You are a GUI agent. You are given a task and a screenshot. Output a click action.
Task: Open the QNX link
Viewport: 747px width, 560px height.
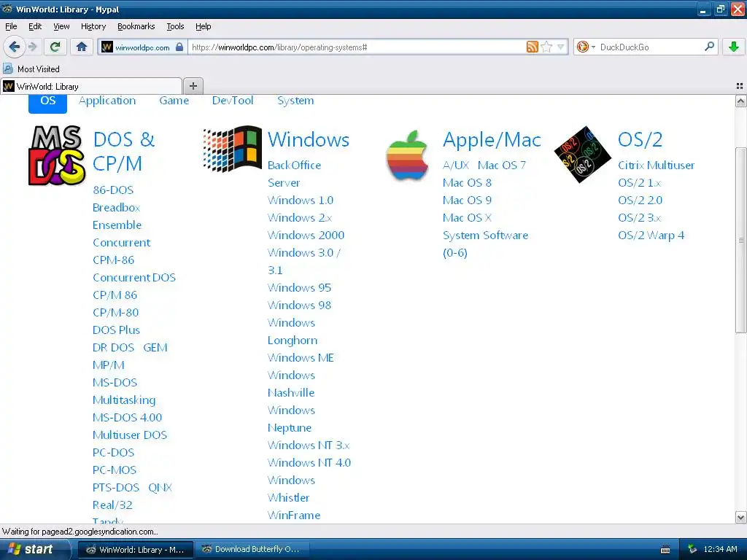(160, 488)
